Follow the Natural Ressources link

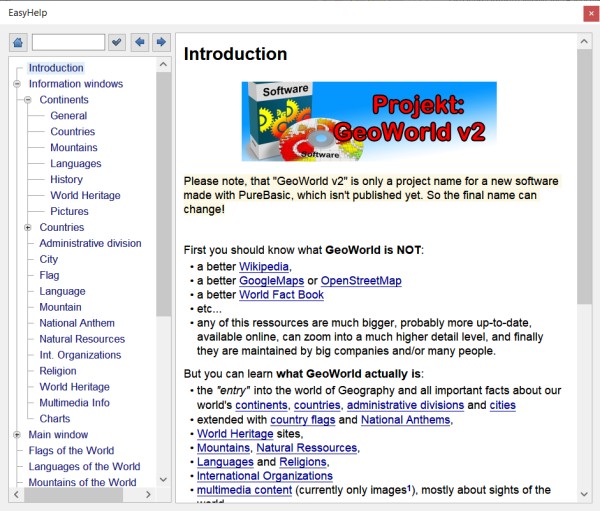click(x=307, y=448)
